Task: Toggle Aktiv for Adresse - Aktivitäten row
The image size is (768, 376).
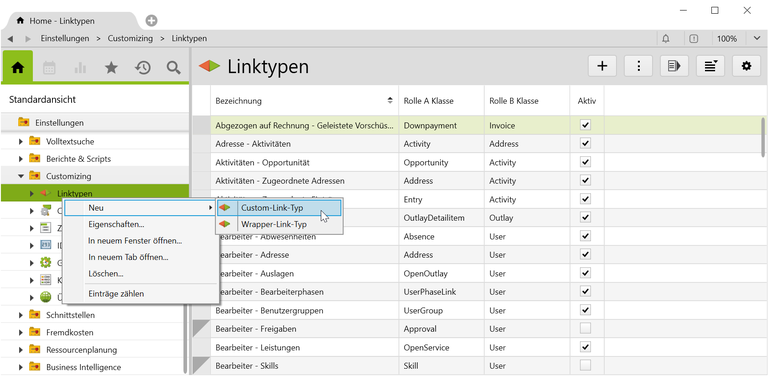Action: tap(585, 143)
